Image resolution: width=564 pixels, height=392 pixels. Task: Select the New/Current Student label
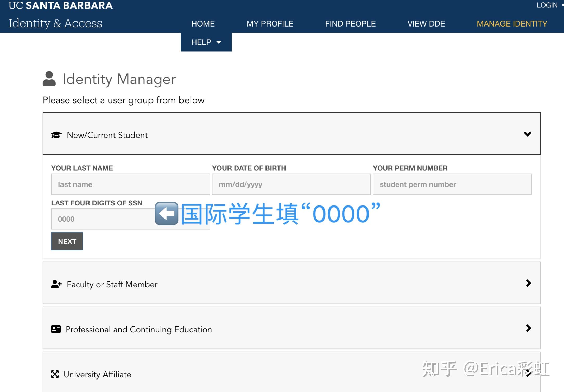(x=107, y=135)
